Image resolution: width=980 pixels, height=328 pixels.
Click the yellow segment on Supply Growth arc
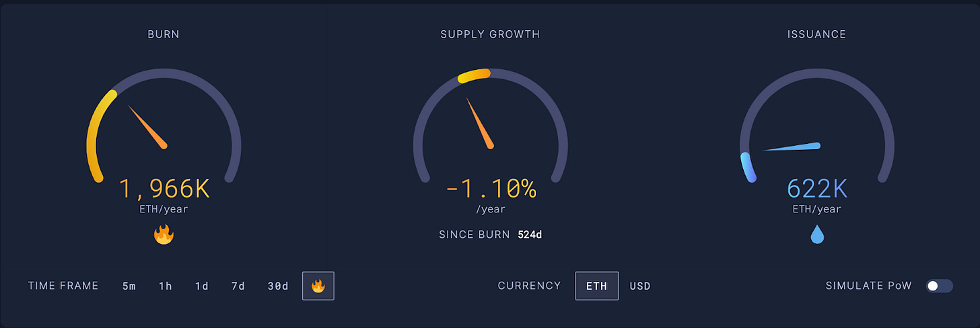(474, 75)
